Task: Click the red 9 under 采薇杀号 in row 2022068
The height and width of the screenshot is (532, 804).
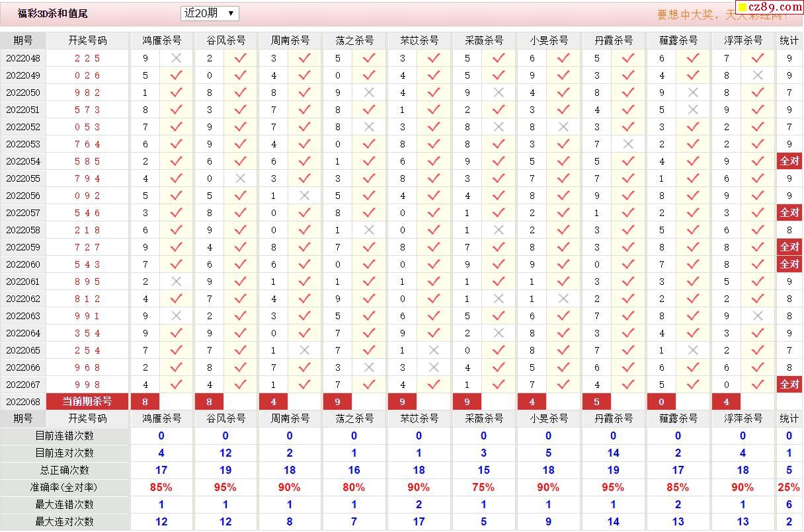Action: (x=467, y=402)
